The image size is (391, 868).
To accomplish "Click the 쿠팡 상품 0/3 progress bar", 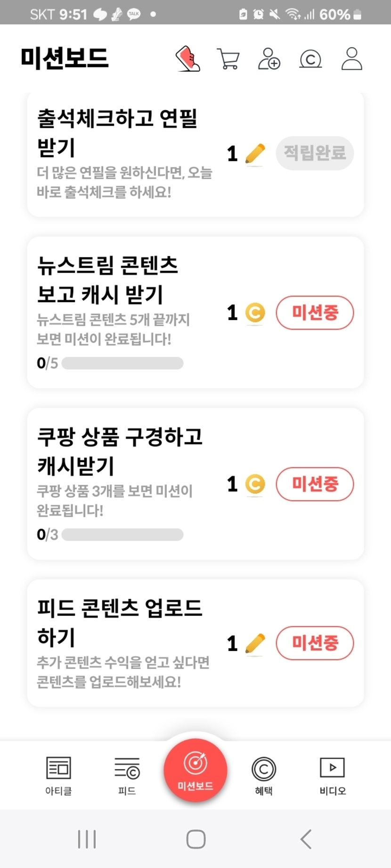I will [x=122, y=535].
